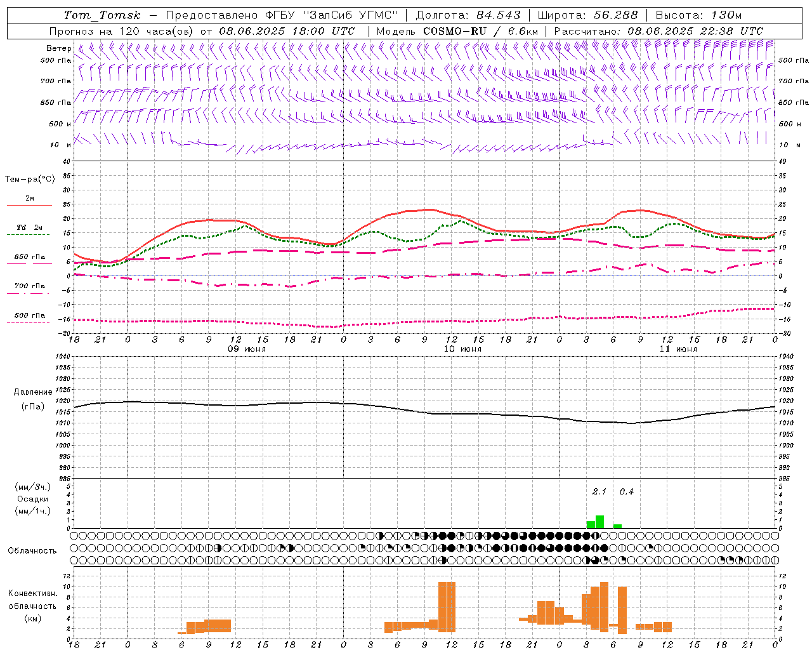Click the Tom_Tomsk station title
This screenshot has height=650, width=812.
click(x=102, y=15)
